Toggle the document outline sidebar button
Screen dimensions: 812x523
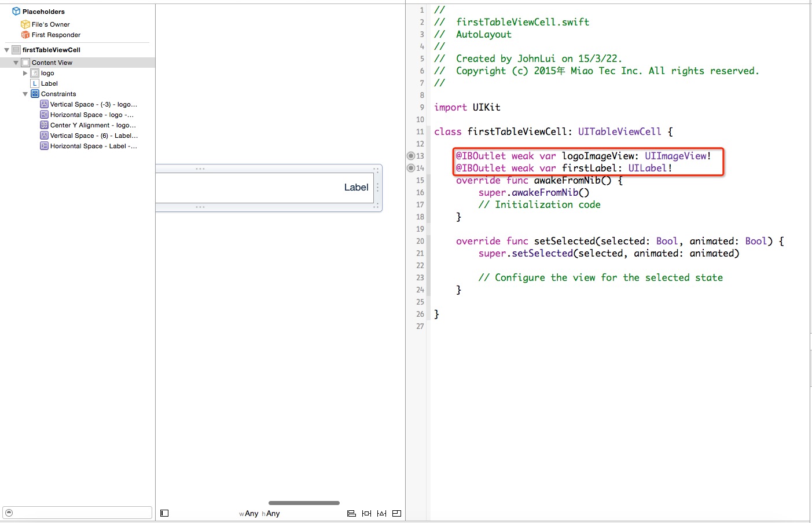tap(164, 513)
